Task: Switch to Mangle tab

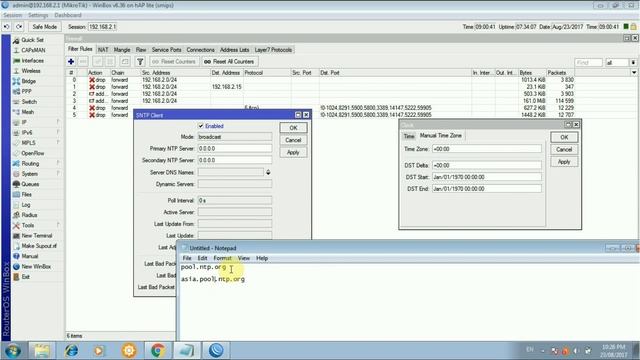Action: pyautogui.click(x=122, y=50)
